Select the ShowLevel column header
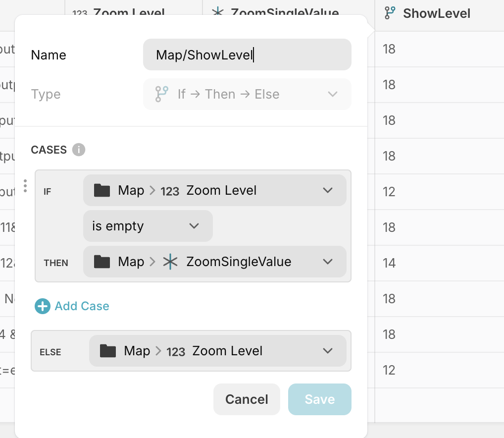This screenshot has width=504, height=438. pos(436,13)
